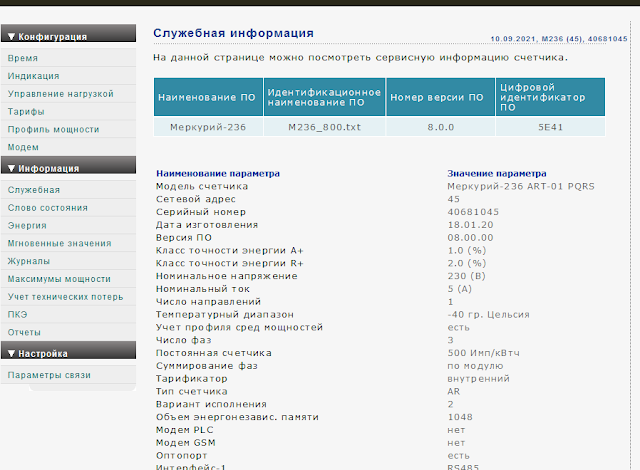640x470 pixels.
Task: Select the M236_800.txt table cell
Action: coord(324,127)
